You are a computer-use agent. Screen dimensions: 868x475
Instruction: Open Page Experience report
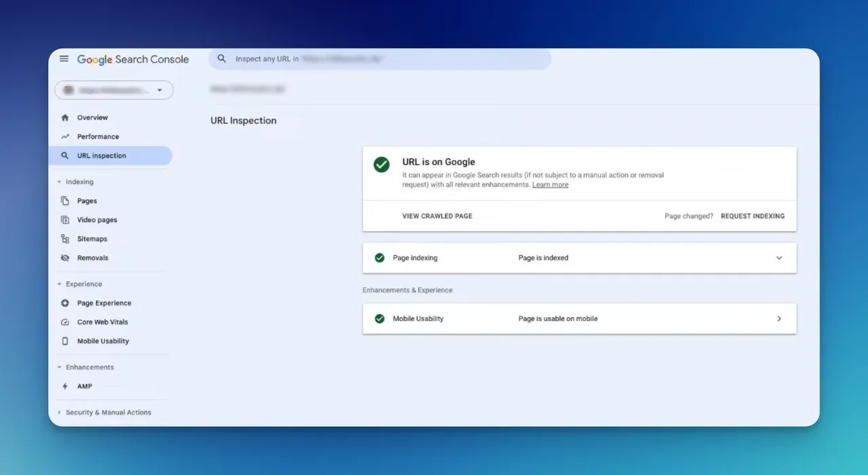click(x=104, y=304)
